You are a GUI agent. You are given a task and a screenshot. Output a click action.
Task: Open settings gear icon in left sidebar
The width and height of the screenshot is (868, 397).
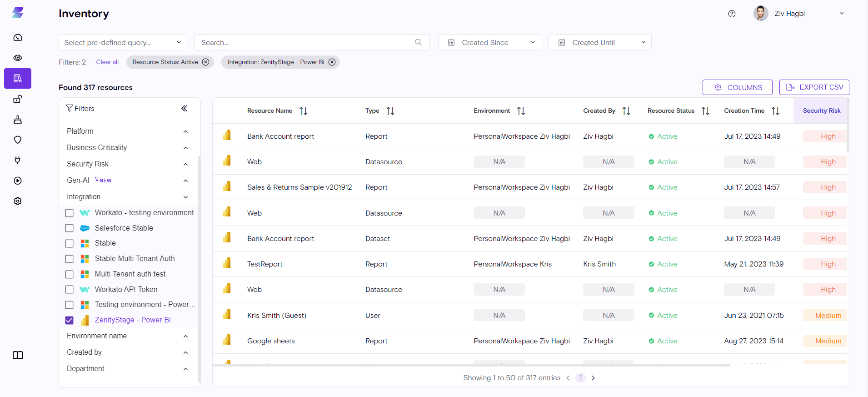pyautogui.click(x=18, y=201)
